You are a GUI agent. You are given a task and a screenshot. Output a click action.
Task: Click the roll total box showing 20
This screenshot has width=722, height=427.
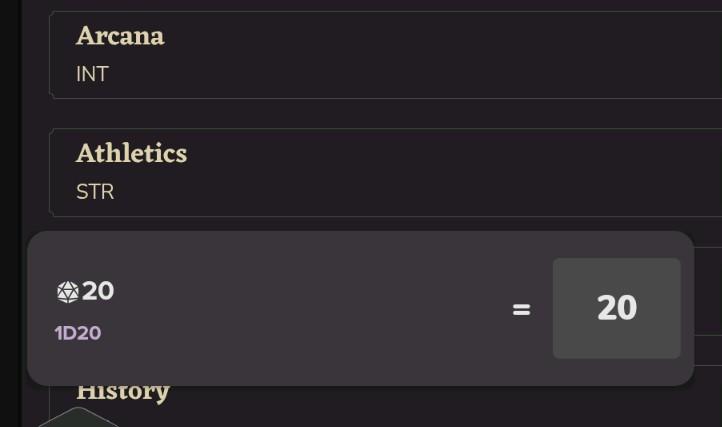coord(616,308)
